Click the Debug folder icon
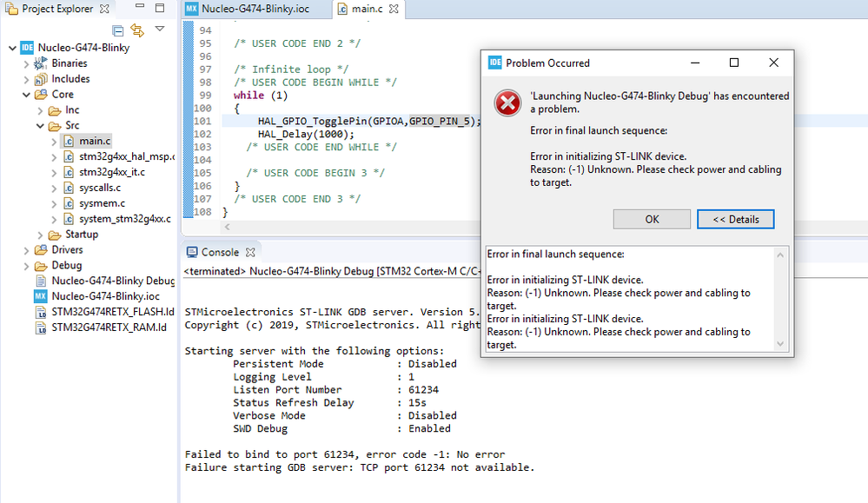Image resolution: width=868 pixels, height=503 pixels. (41, 266)
